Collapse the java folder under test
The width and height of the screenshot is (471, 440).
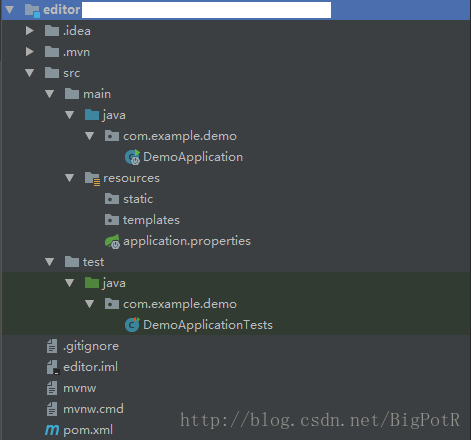tap(70, 283)
